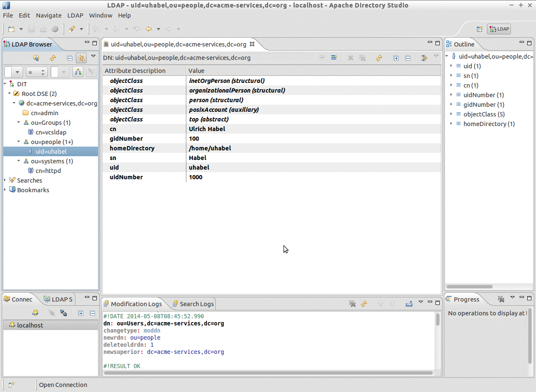Expand the Searches tree node
Image resolution: width=536 pixels, height=392 pixels.
click(5, 180)
